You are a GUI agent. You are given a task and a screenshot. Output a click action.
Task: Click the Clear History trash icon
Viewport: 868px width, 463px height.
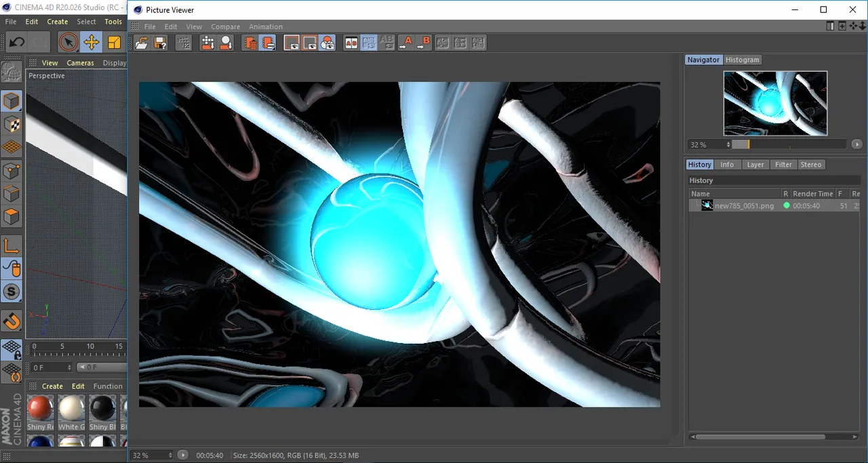[x=250, y=43]
